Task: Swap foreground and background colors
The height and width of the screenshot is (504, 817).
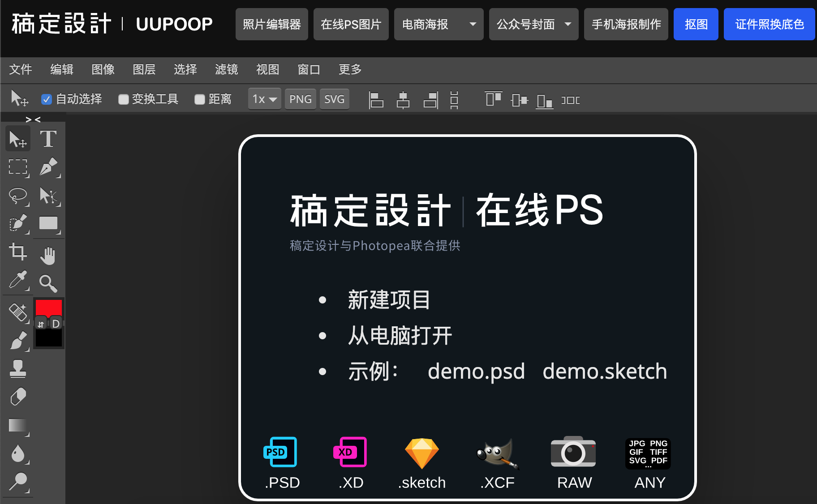Action: click(x=41, y=324)
